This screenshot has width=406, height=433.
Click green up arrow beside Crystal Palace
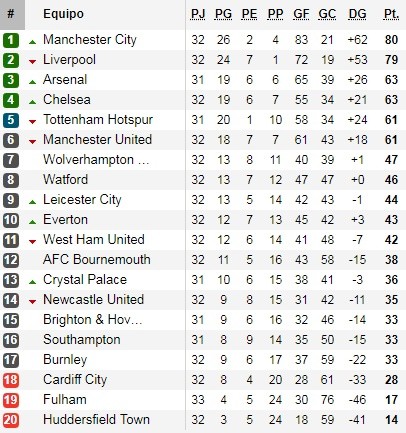32,282
